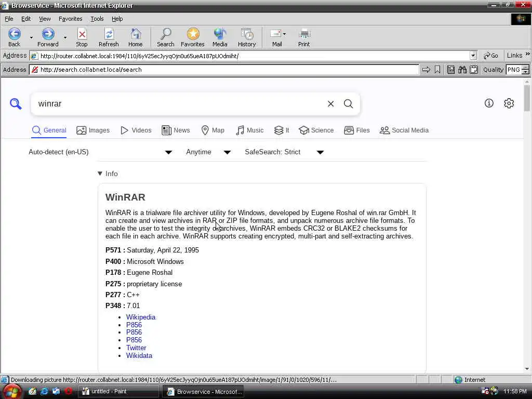Click the page vertical scrollbar thumb
Viewport: 532px width, 399px height.
click(527, 98)
